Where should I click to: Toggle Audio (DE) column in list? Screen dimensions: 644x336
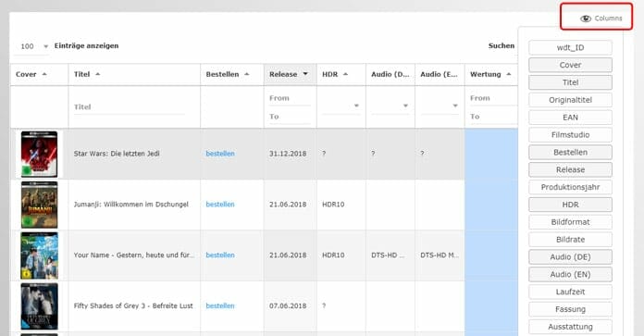coord(570,257)
